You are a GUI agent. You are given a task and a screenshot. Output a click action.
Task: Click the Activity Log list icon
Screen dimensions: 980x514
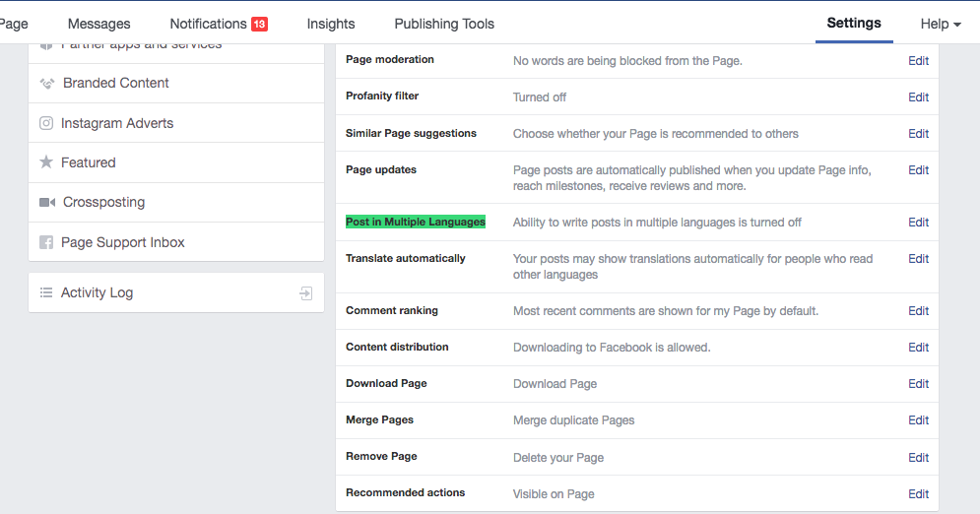(x=46, y=292)
